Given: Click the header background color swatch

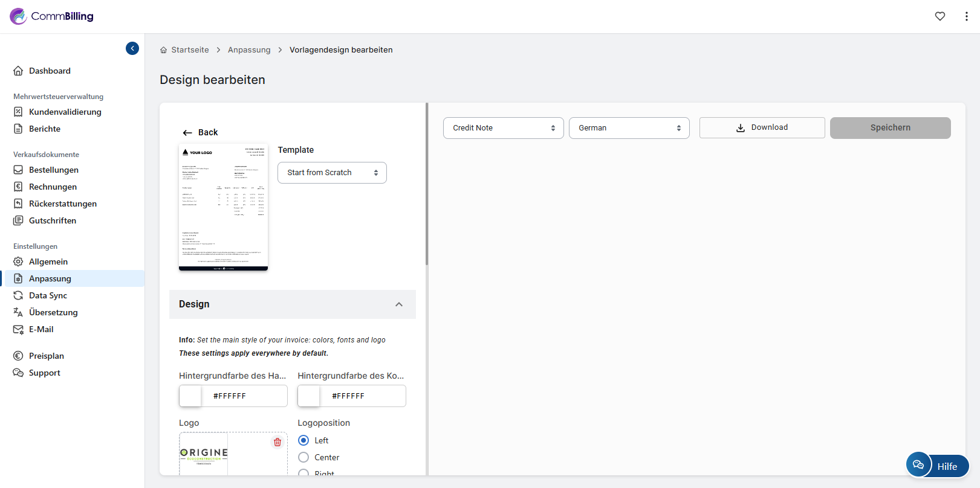Looking at the screenshot, I should pos(191,396).
